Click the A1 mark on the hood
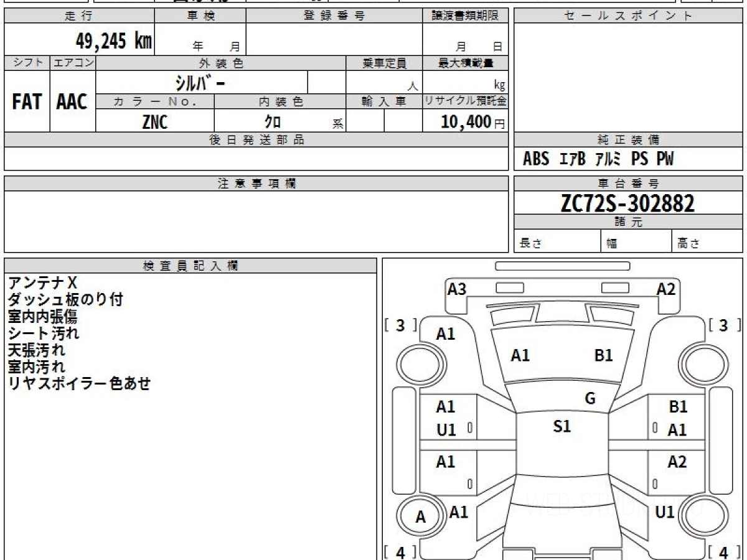 point(520,355)
